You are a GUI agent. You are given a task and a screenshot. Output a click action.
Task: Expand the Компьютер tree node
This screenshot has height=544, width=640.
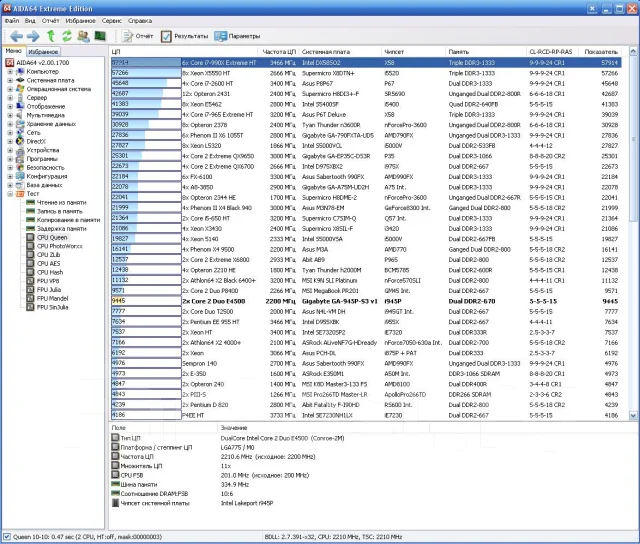[x=10, y=71]
